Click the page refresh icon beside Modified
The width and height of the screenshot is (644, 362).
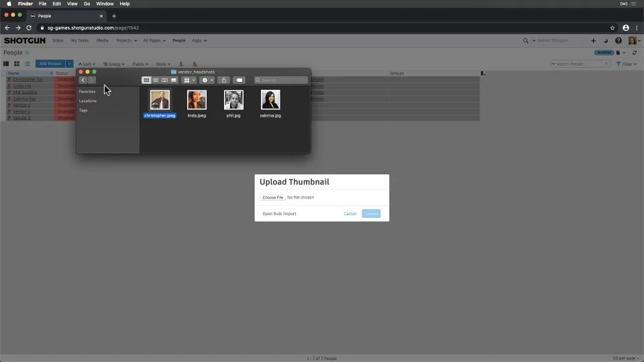point(635,52)
